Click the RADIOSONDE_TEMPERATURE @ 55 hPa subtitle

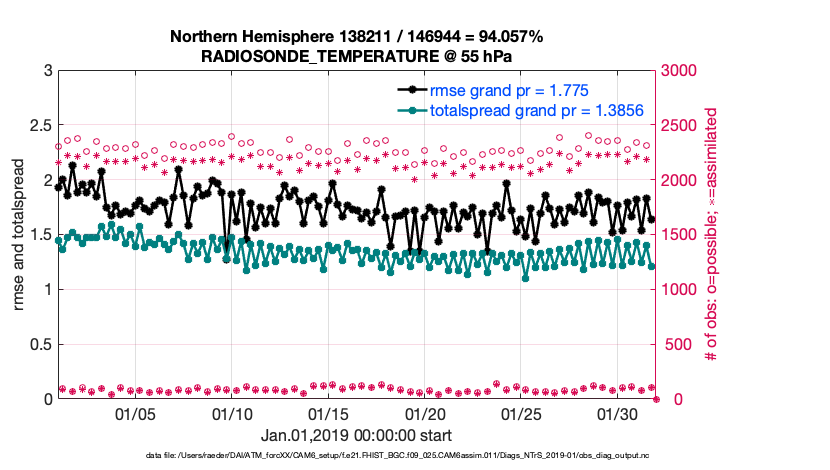tap(356, 56)
